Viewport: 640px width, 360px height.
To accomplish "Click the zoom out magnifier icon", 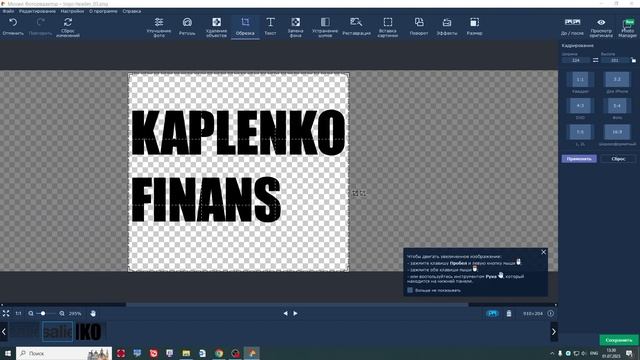I will tap(31, 313).
